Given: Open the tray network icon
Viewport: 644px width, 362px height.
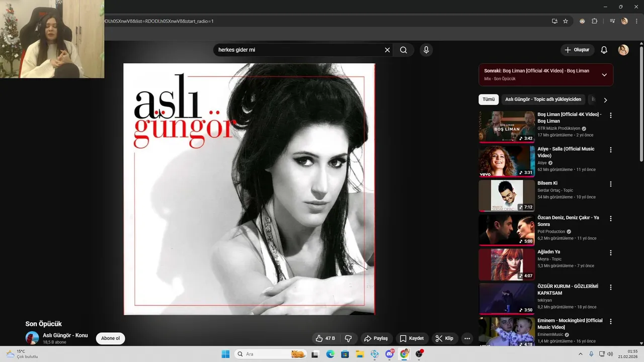Looking at the screenshot, I should (x=602, y=354).
